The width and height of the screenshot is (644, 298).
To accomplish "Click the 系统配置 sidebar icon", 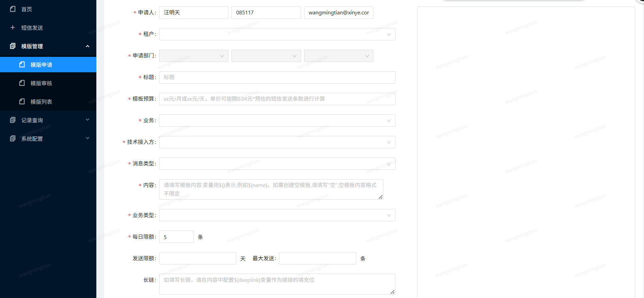I will [x=13, y=138].
